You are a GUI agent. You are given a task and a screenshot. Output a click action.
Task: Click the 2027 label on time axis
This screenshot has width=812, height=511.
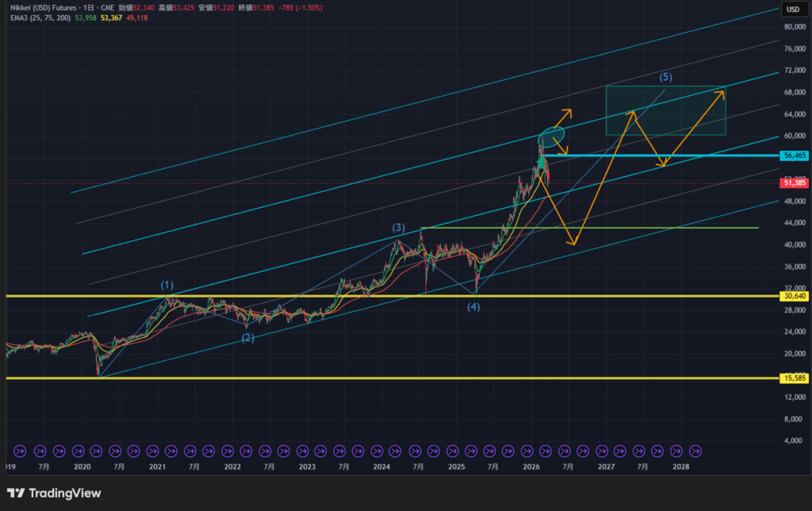[606, 467]
